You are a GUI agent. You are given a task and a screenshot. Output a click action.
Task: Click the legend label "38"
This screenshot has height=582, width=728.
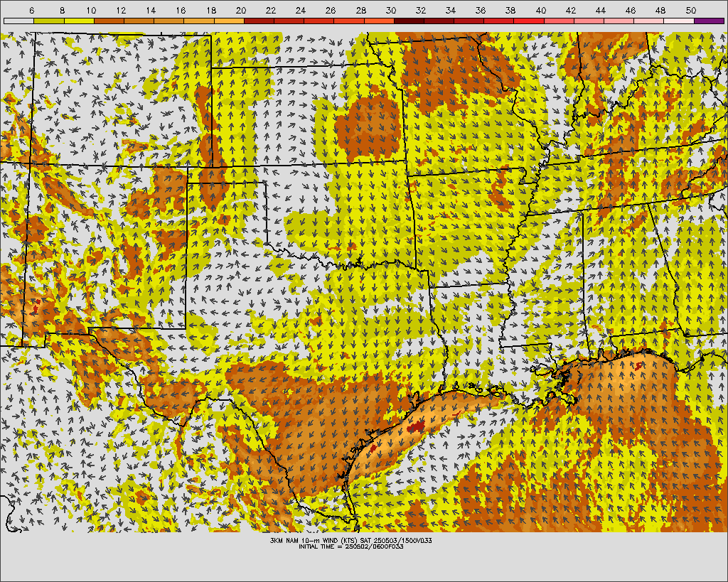click(510, 10)
